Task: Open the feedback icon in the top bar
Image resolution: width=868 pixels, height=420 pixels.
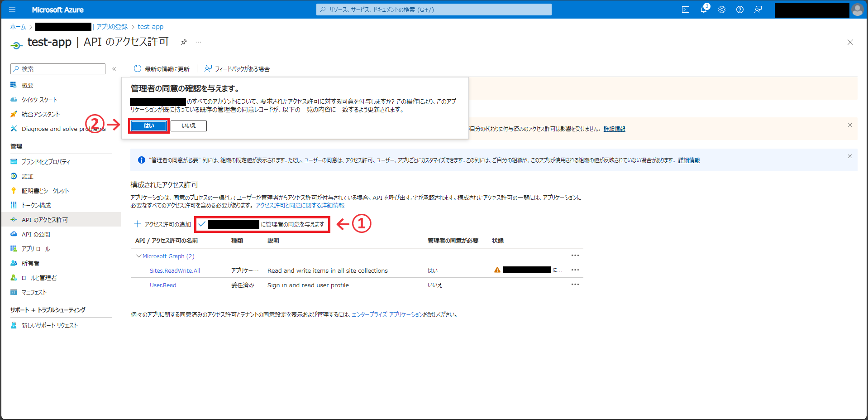Action: pos(758,10)
